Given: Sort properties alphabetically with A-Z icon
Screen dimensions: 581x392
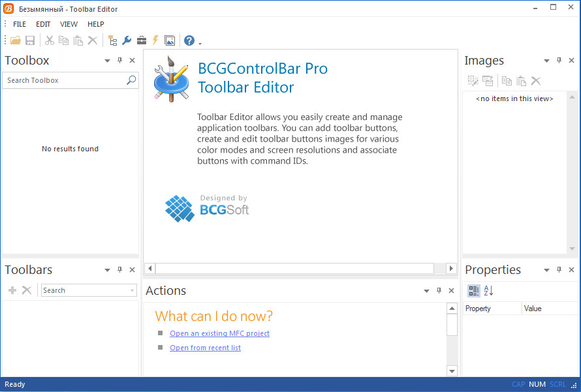Looking at the screenshot, I should point(488,291).
